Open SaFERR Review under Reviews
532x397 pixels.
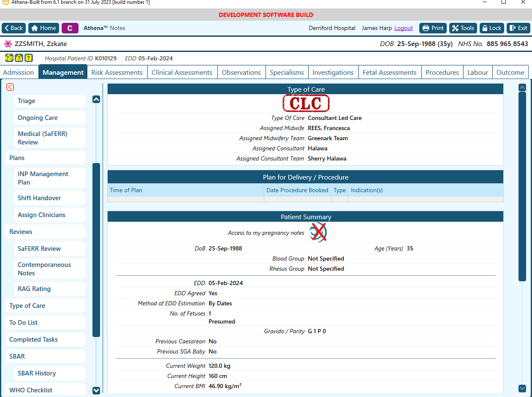click(49, 249)
